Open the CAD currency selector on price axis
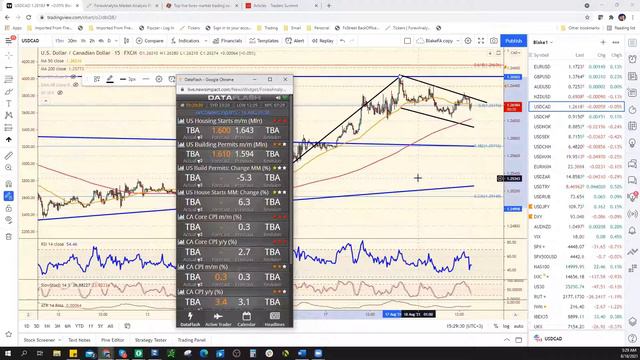The width and height of the screenshot is (640, 360). pos(516,53)
